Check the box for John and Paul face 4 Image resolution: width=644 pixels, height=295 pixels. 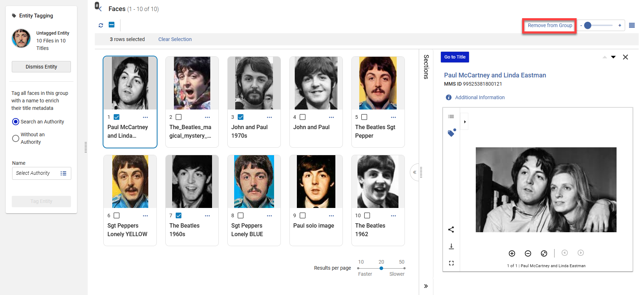click(x=303, y=117)
